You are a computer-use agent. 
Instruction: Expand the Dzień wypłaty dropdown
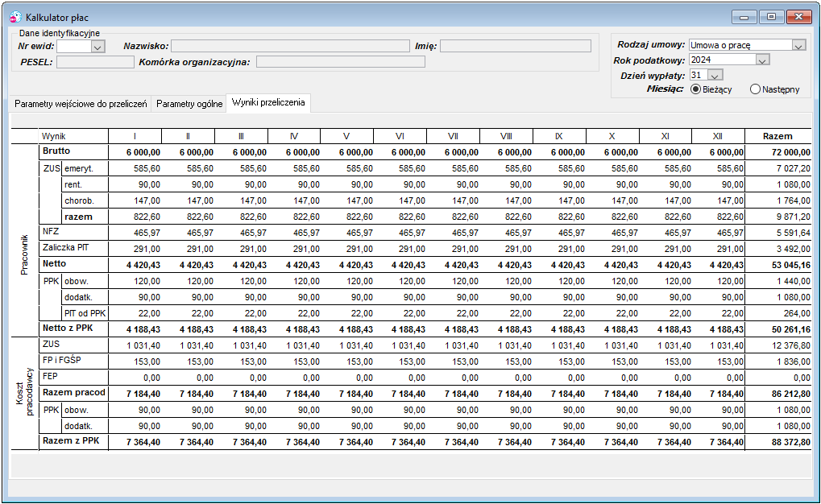click(715, 76)
